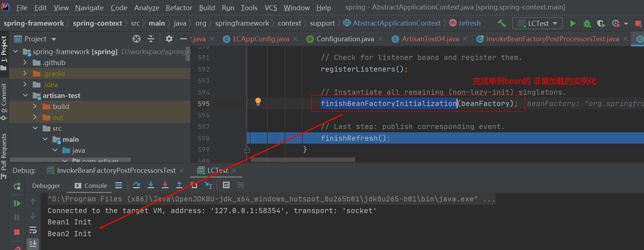Expand the build folder

(35, 106)
